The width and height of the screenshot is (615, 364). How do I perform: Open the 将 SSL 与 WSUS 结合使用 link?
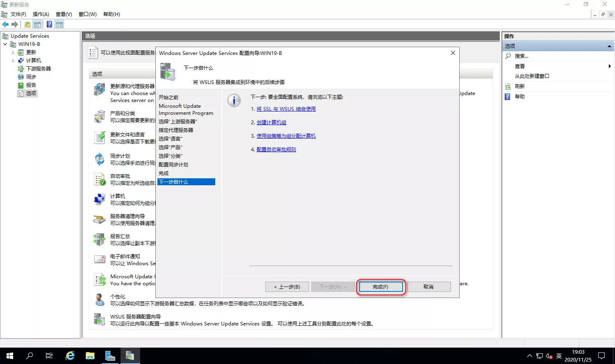286,109
